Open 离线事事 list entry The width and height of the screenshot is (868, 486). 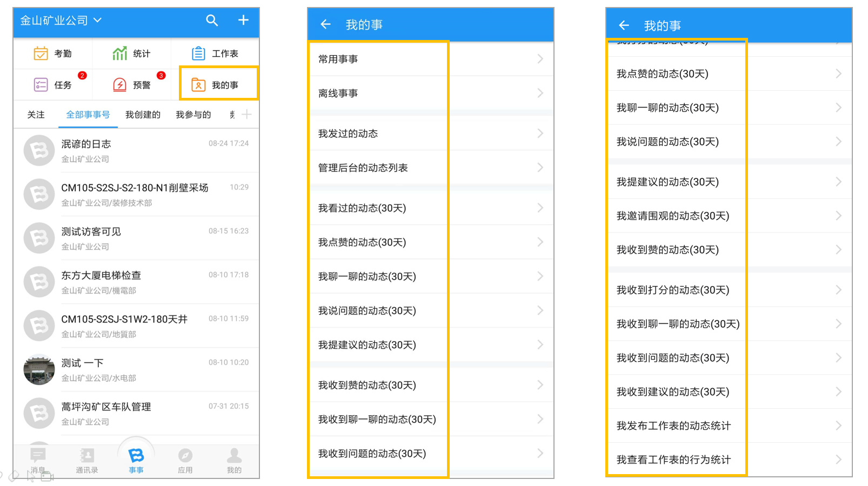[x=431, y=93]
